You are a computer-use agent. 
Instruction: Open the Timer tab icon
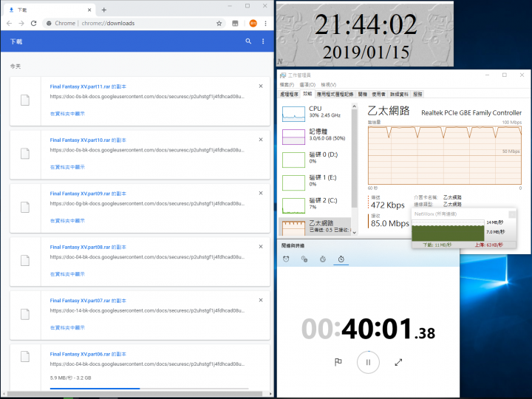[x=323, y=259]
